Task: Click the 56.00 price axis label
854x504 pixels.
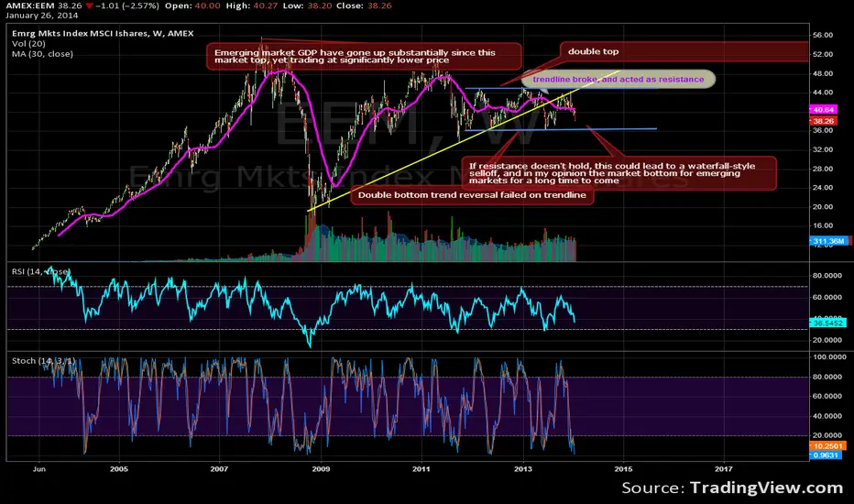Action: click(823, 35)
